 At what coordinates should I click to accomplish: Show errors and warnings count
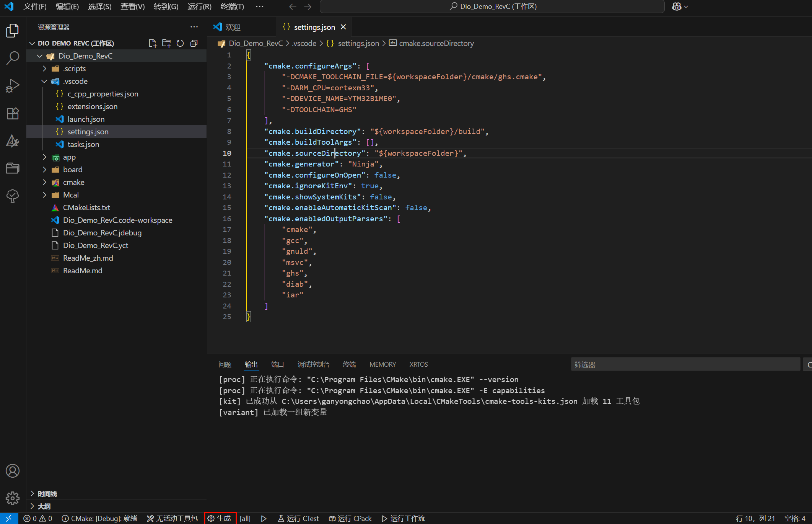click(37, 518)
